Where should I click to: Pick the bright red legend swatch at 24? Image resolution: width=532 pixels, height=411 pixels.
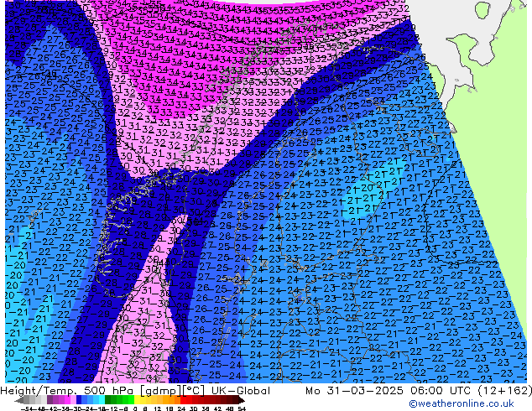[183, 399]
